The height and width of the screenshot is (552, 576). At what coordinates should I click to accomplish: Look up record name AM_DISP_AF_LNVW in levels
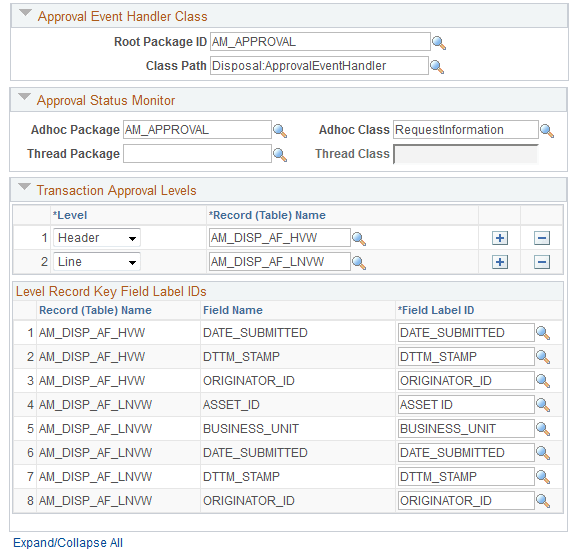point(359,263)
